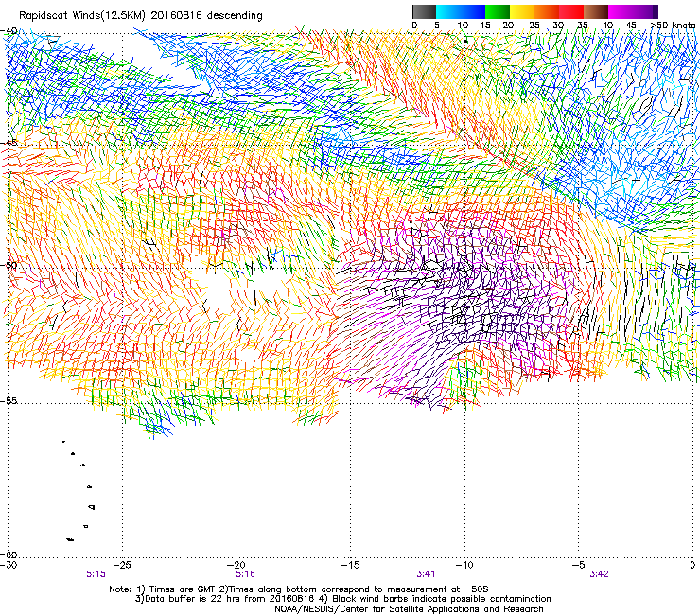Click the '-40' latitude axis label
This screenshot has width=700, height=615.
[9, 31]
